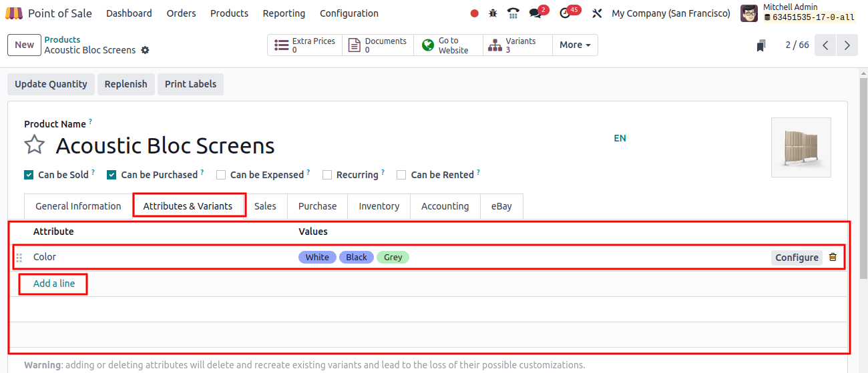The width and height of the screenshot is (868, 373).
Task: Click the Values column header
Action: pyautogui.click(x=313, y=232)
